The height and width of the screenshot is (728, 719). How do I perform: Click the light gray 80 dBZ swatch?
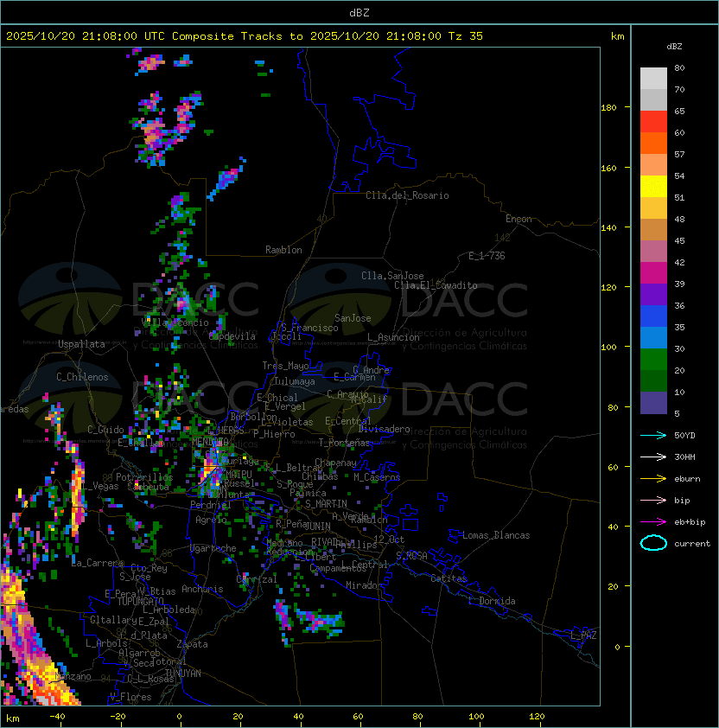653,79
